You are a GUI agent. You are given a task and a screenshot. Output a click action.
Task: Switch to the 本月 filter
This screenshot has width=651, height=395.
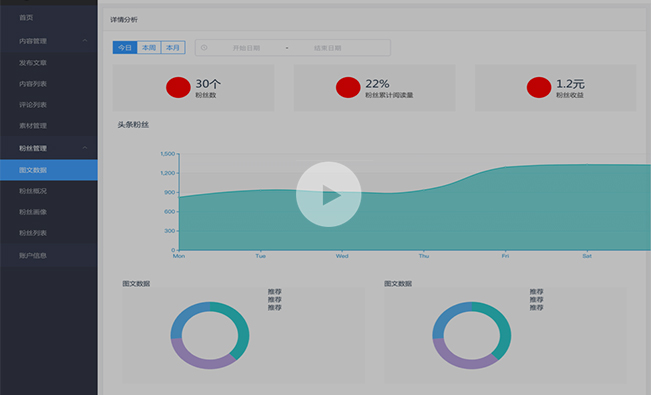pos(173,48)
